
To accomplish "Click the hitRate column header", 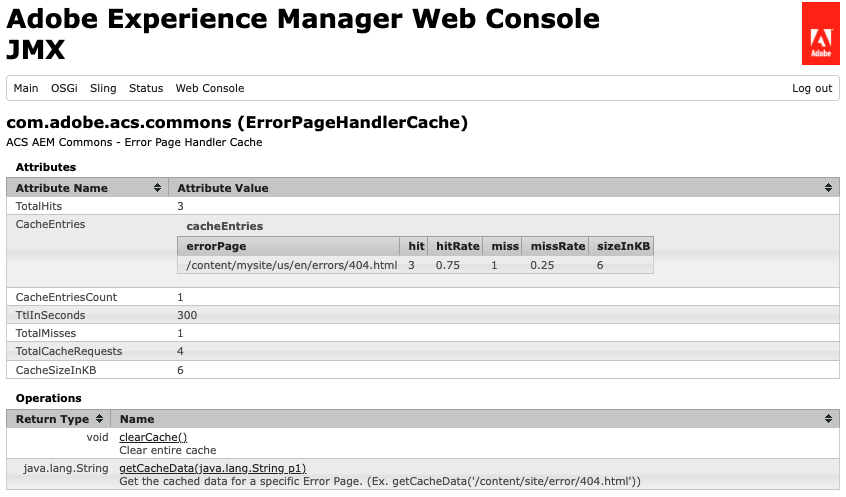I will click(x=455, y=246).
